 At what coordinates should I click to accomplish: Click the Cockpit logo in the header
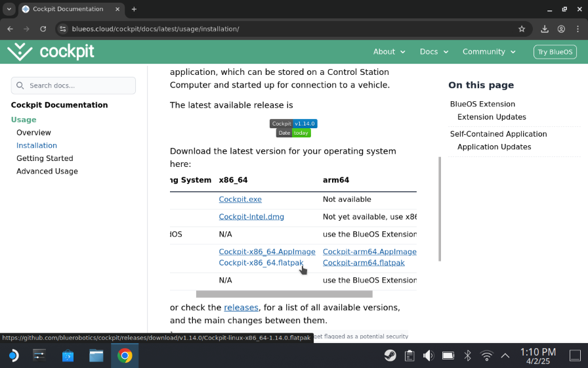coord(51,51)
